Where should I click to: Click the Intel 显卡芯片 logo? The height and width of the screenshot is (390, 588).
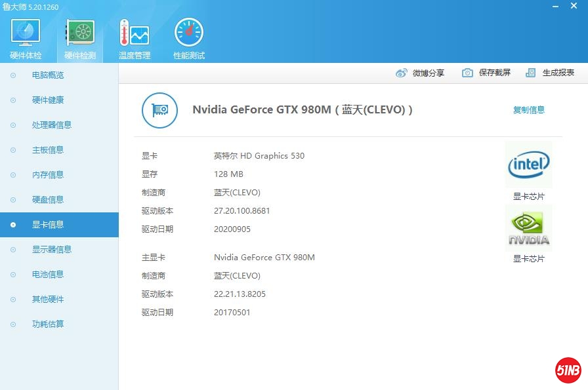528,165
